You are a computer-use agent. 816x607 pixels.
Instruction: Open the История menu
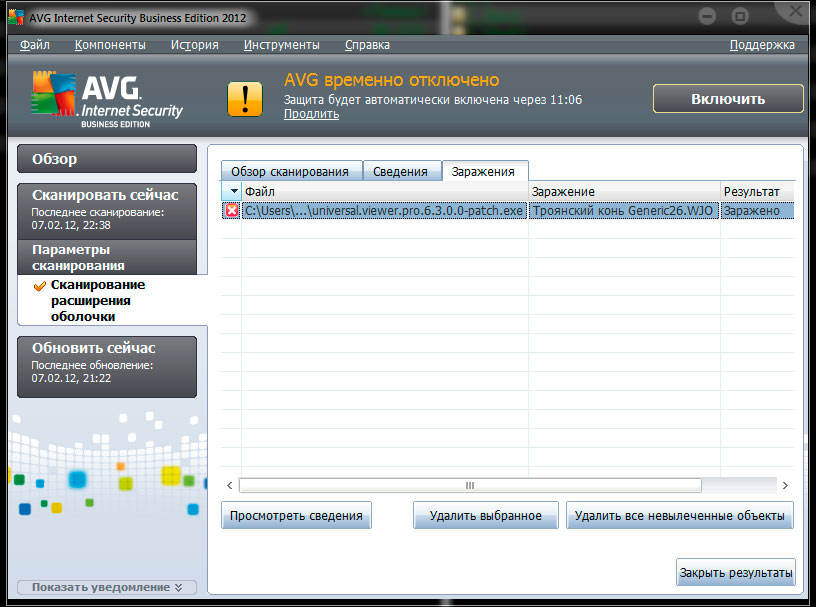coord(195,45)
